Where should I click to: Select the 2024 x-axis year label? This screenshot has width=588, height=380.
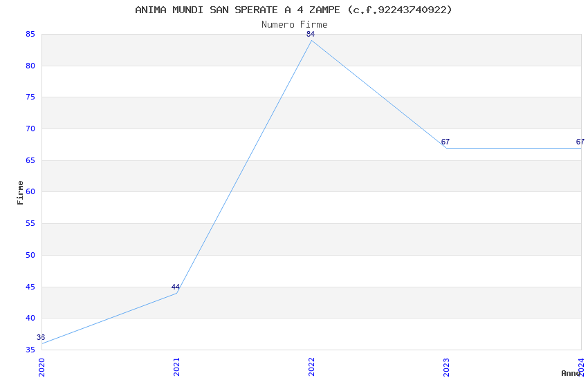click(581, 367)
